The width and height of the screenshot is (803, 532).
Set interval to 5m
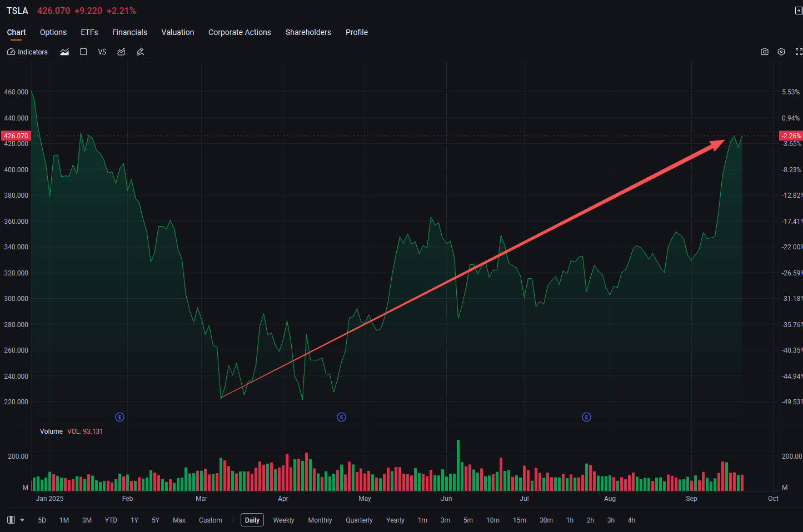(468, 520)
